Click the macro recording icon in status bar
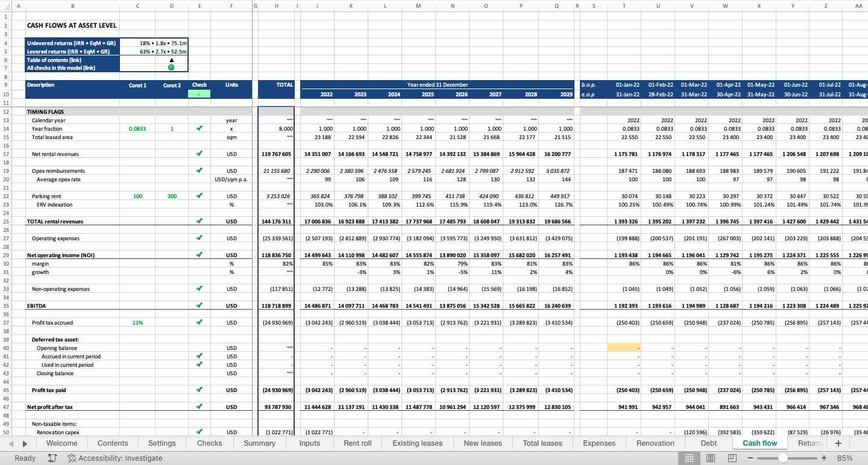 pos(52,458)
